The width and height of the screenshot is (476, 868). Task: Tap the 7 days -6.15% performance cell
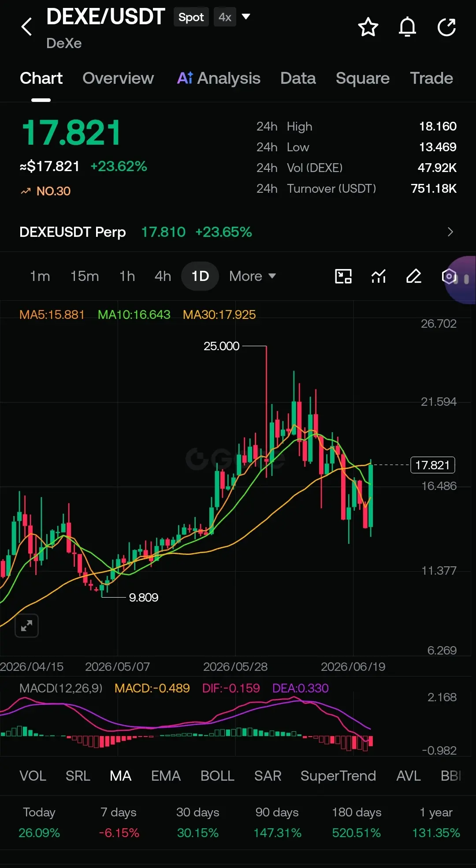tap(119, 823)
